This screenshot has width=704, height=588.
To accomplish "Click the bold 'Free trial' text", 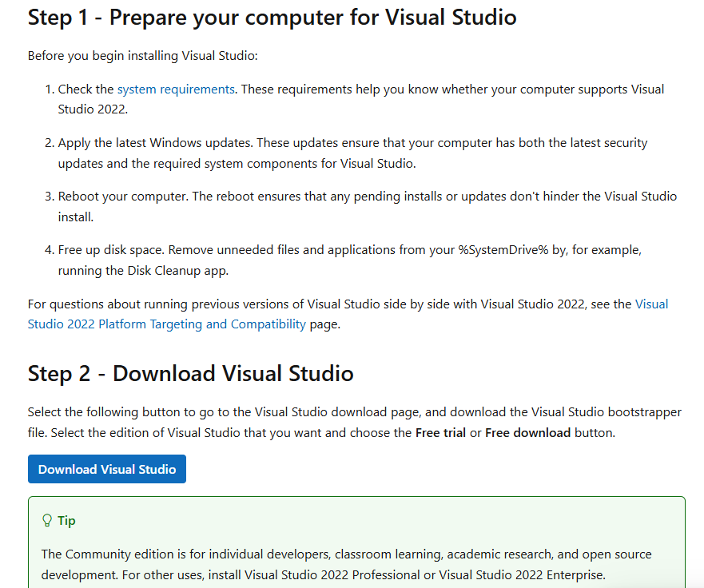I will click(x=440, y=433).
